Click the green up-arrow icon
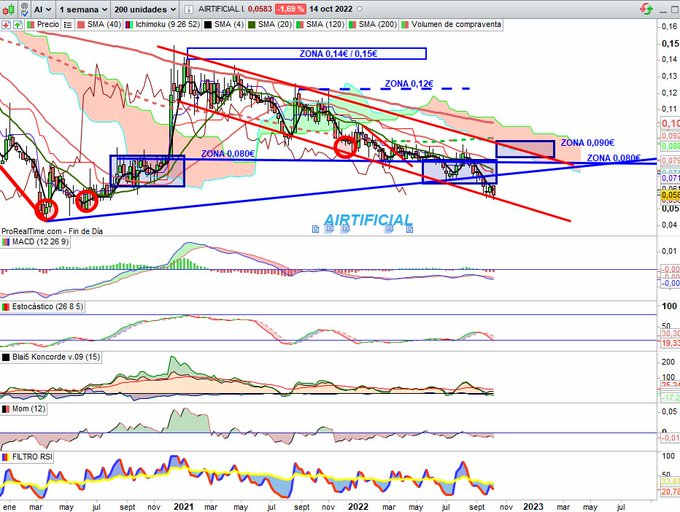The image size is (680, 512). click(x=18, y=25)
